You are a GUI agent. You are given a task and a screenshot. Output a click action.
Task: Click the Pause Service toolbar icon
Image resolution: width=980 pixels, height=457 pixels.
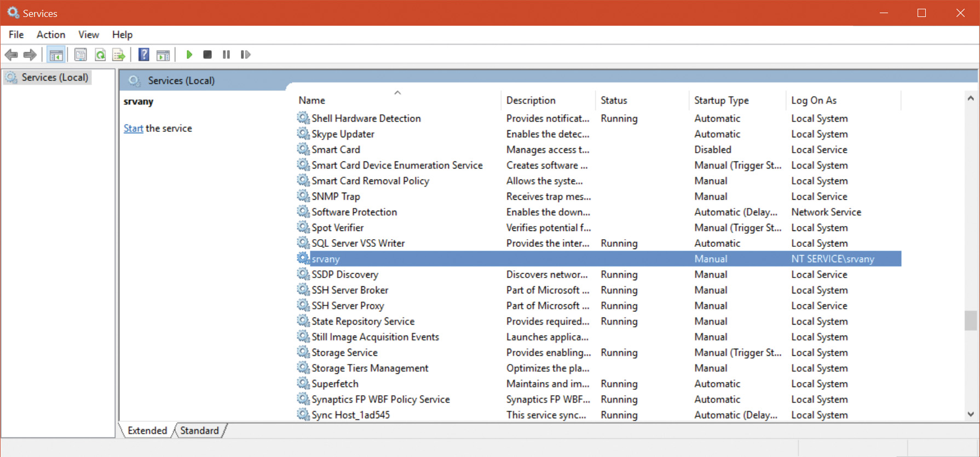coord(226,55)
